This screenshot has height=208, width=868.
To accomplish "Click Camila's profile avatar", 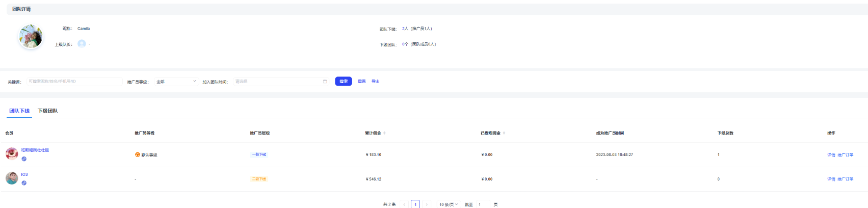I will click(31, 36).
